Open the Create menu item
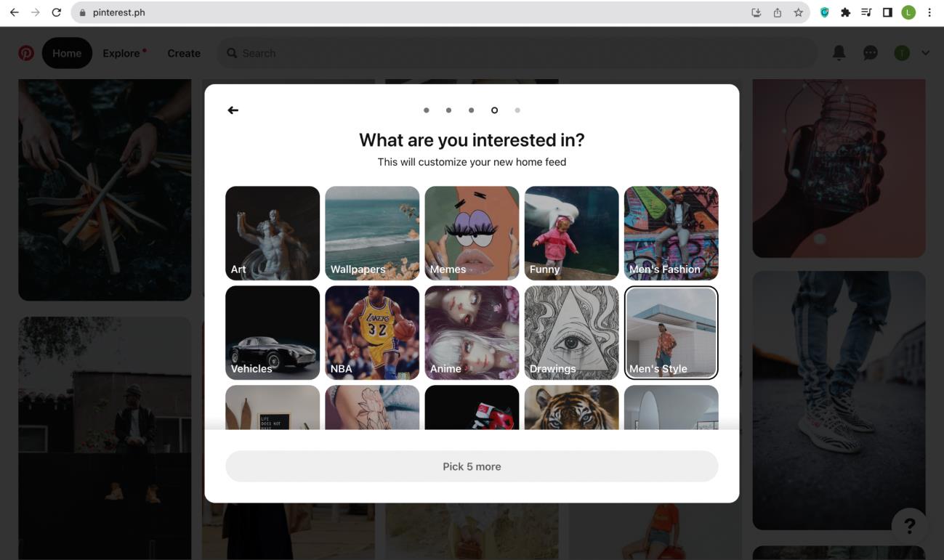 pos(184,53)
